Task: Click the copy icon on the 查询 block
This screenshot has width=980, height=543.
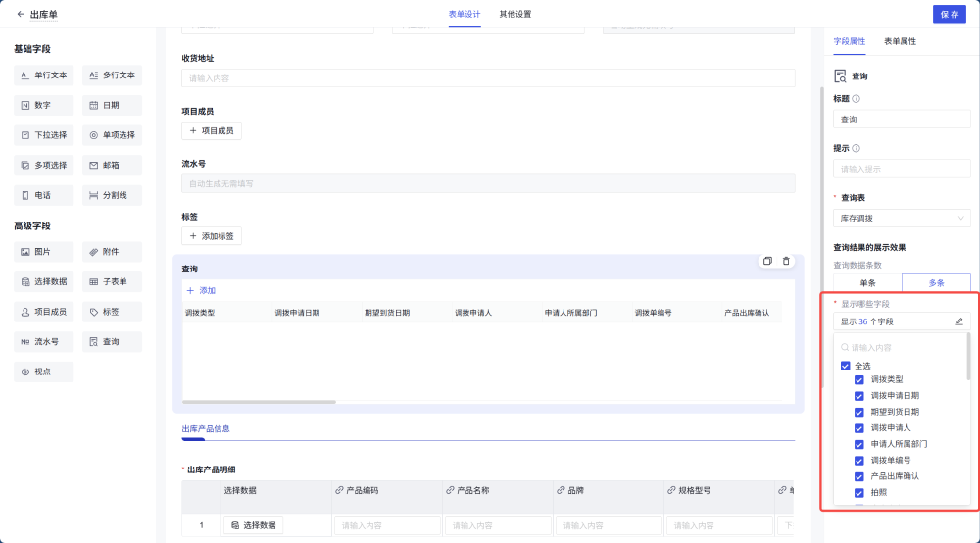Action: (767, 261)
